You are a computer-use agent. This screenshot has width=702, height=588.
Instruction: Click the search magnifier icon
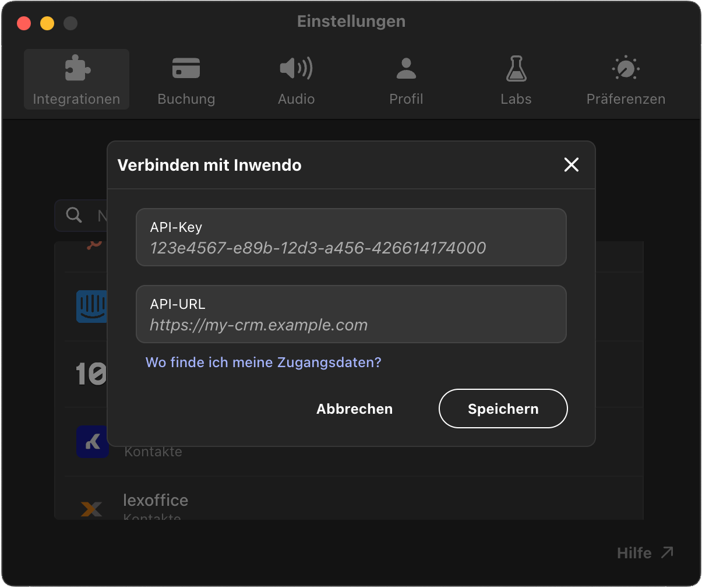click(x=74, y=215)
